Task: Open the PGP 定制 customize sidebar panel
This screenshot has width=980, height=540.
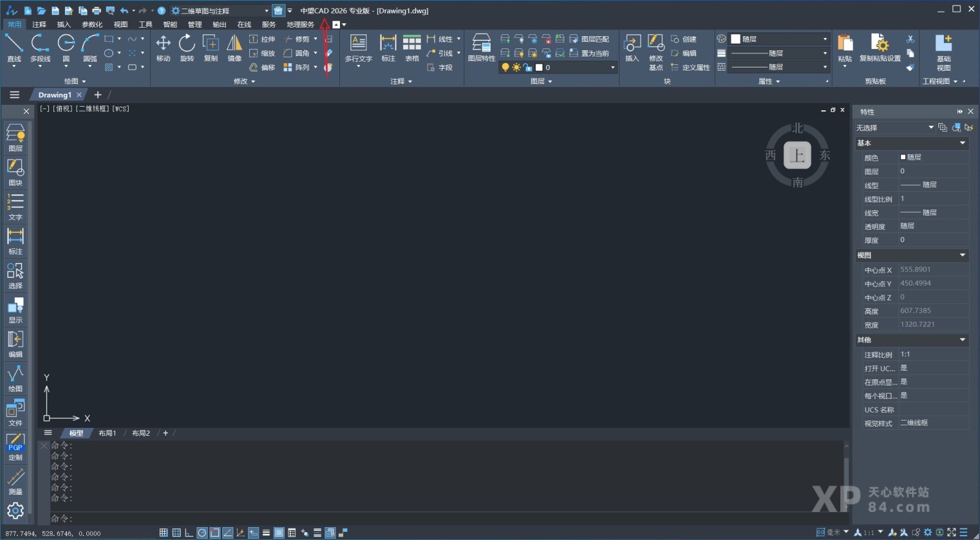Action: [x=15, y=447]
